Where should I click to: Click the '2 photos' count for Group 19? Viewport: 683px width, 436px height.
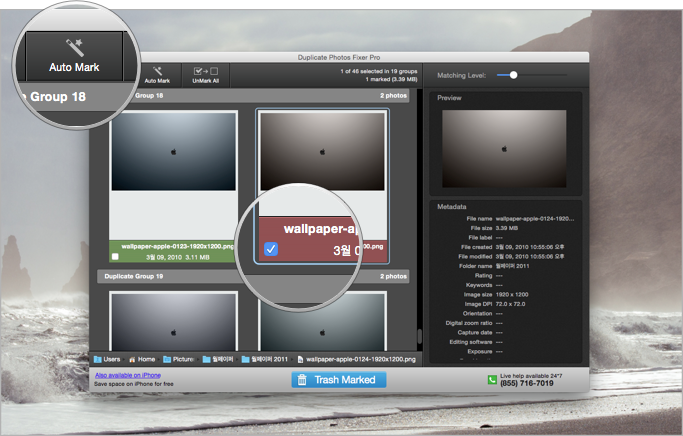pos(393,276)
